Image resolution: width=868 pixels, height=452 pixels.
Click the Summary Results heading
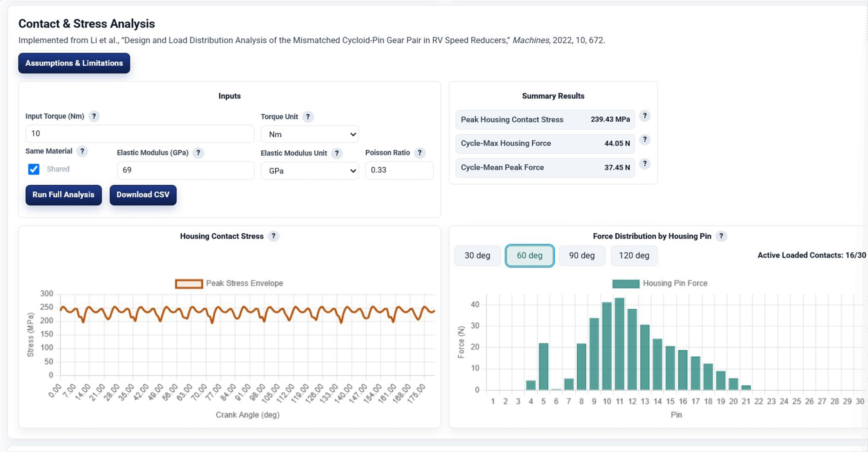tap(553, 96)
